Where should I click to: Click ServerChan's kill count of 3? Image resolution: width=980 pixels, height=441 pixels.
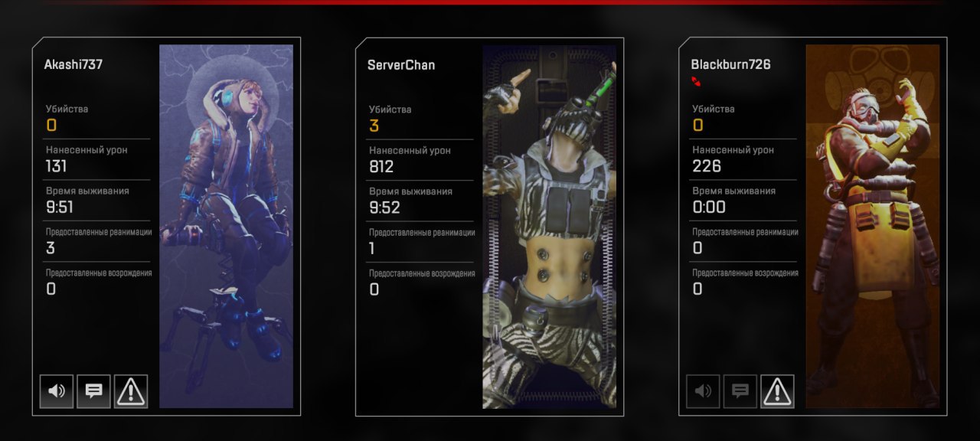374,126
